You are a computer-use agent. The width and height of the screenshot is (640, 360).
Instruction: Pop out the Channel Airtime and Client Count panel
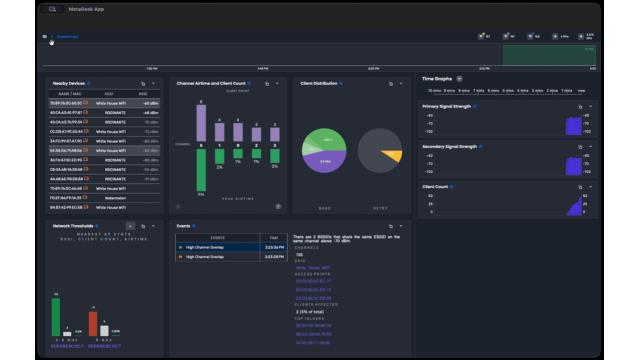267,84
